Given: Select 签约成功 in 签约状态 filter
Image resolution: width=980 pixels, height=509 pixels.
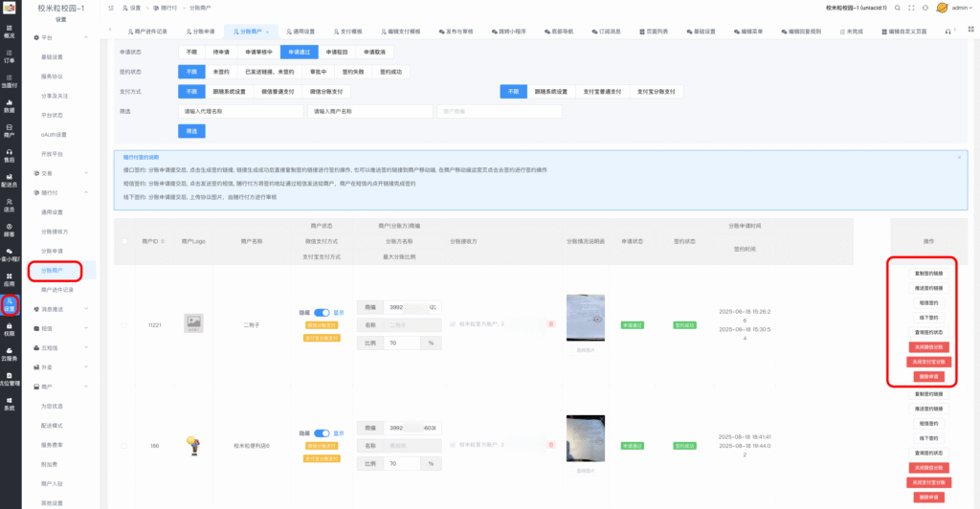Looking at the screenshot, I should (x=390, y=72).
